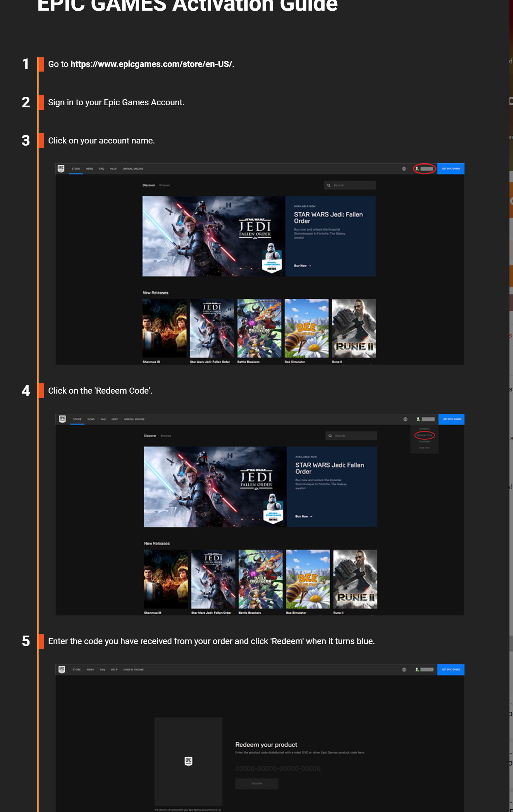The image size is (513, 812).
Task: Select STORE tab in step 3 screenshot
Action: [x=76, y=169]
